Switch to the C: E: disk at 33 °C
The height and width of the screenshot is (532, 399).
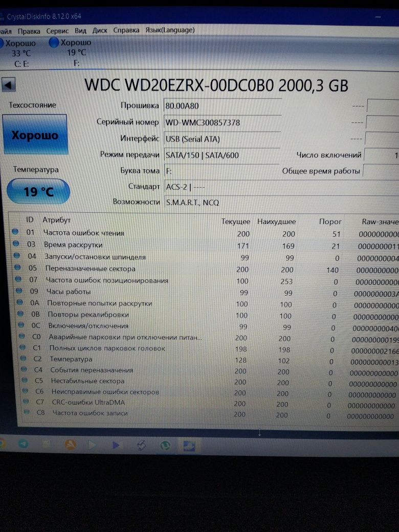click(x=19, y=53)
